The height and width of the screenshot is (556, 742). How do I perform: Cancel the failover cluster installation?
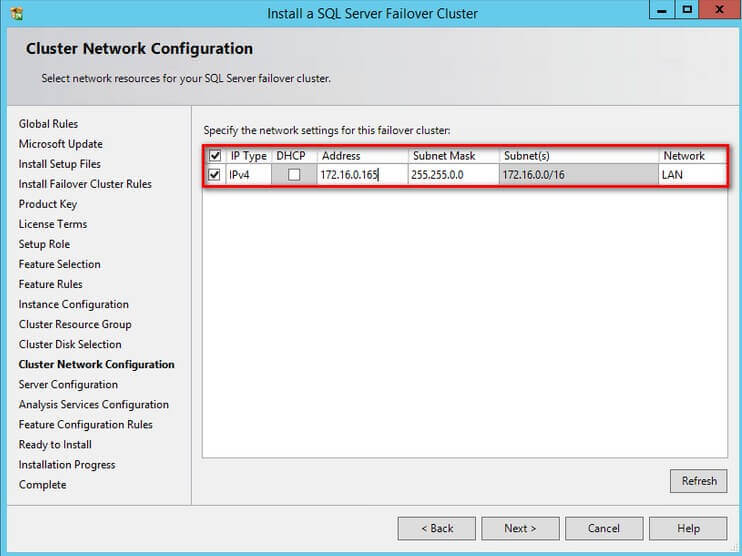[604, 528]
